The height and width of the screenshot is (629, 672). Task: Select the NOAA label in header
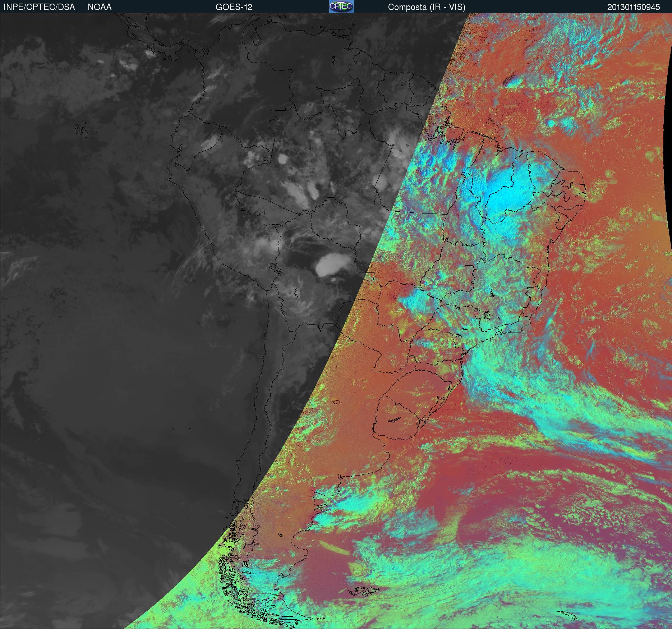coord(100,7)
